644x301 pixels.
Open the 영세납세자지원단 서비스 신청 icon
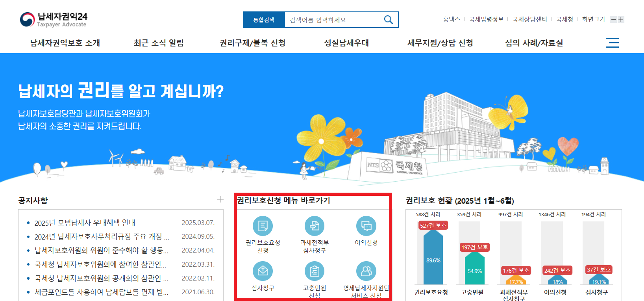366,271
